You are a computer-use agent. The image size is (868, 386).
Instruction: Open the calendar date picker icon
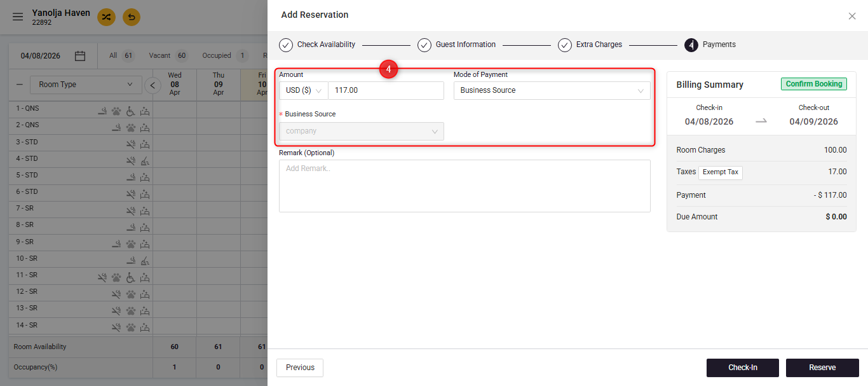coord(80,56)
